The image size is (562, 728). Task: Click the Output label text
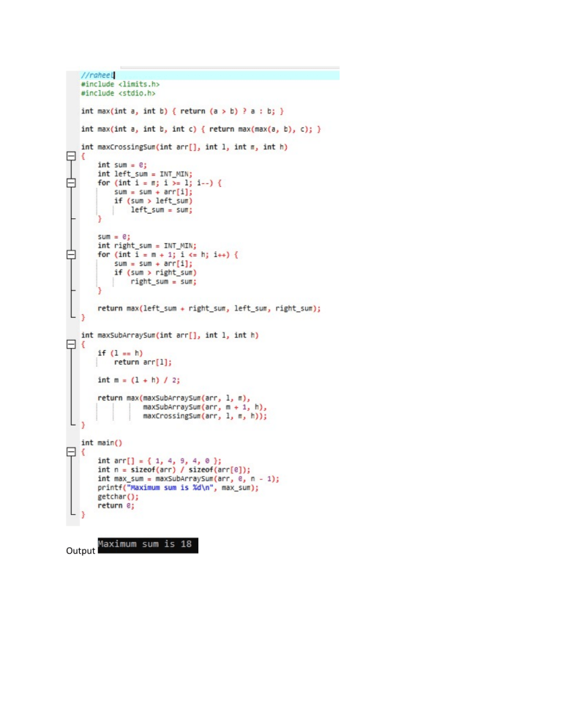click(80, 550)
